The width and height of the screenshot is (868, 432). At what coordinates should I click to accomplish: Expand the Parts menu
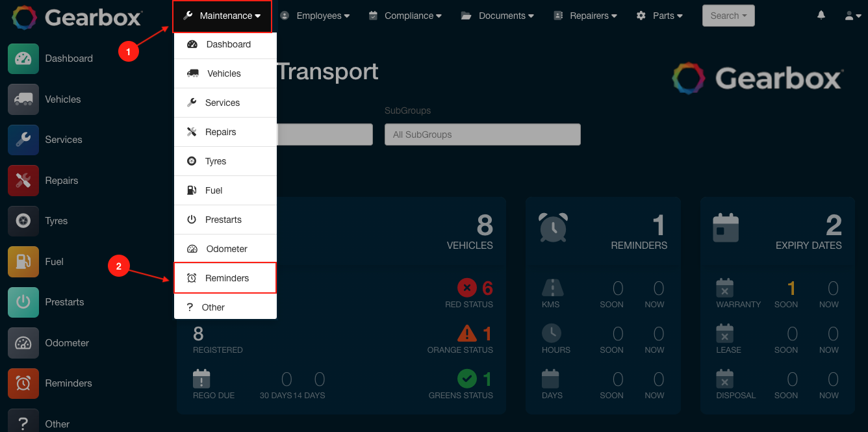[x=659, y=16]
